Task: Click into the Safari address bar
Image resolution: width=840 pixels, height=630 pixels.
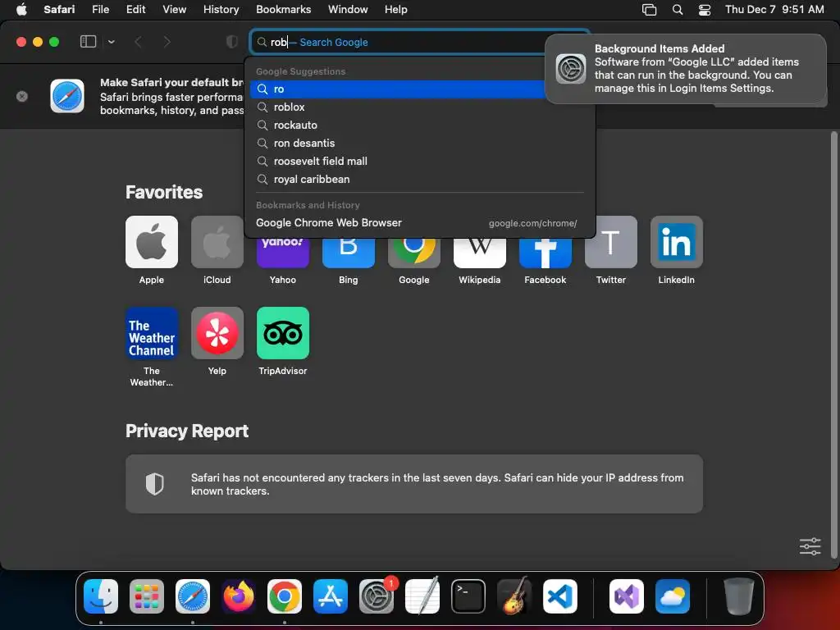Action: tap(419, 42)
